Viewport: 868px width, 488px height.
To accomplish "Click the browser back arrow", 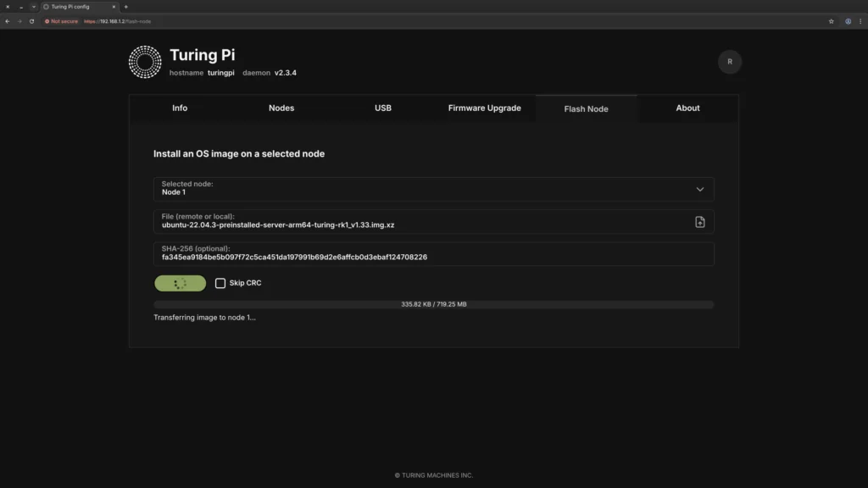I will click(8, 21).
